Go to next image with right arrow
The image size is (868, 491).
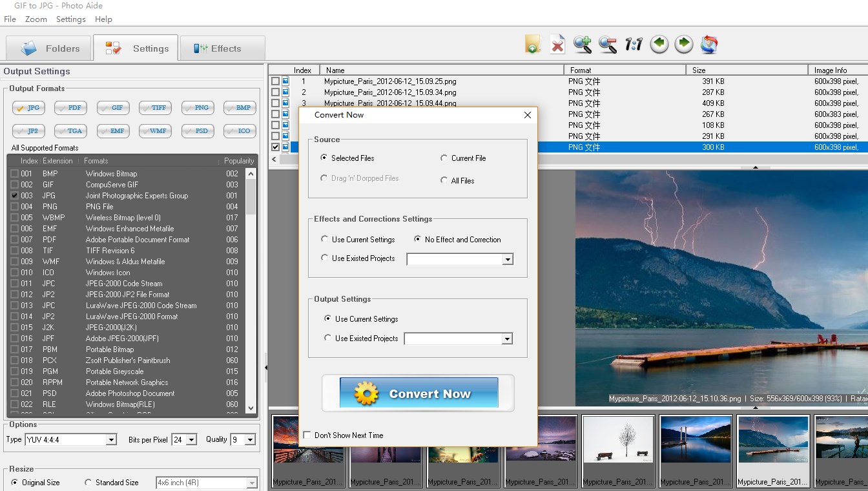684,45
